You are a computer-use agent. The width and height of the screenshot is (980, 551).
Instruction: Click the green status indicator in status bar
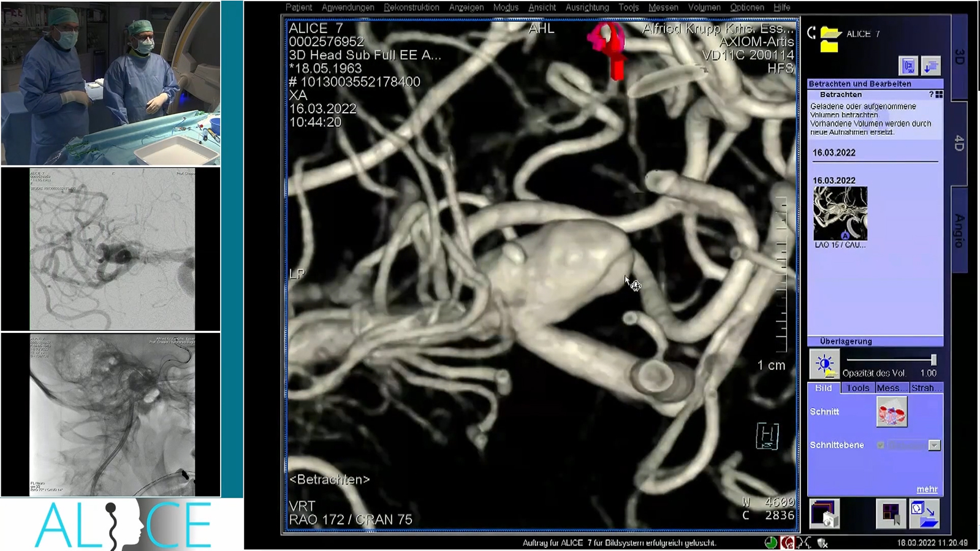click(x=770, y=542)
